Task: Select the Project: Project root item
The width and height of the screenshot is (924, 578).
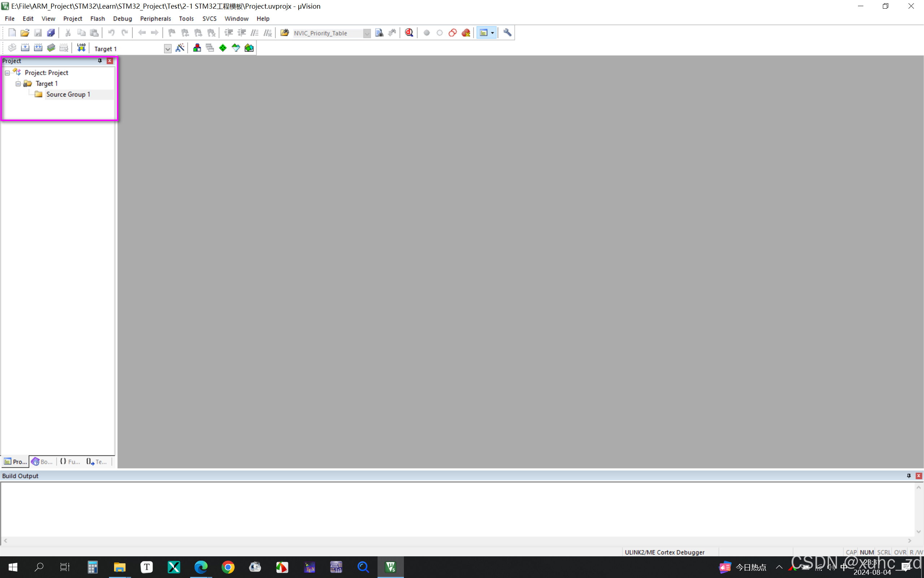Action: coord(46,73)
